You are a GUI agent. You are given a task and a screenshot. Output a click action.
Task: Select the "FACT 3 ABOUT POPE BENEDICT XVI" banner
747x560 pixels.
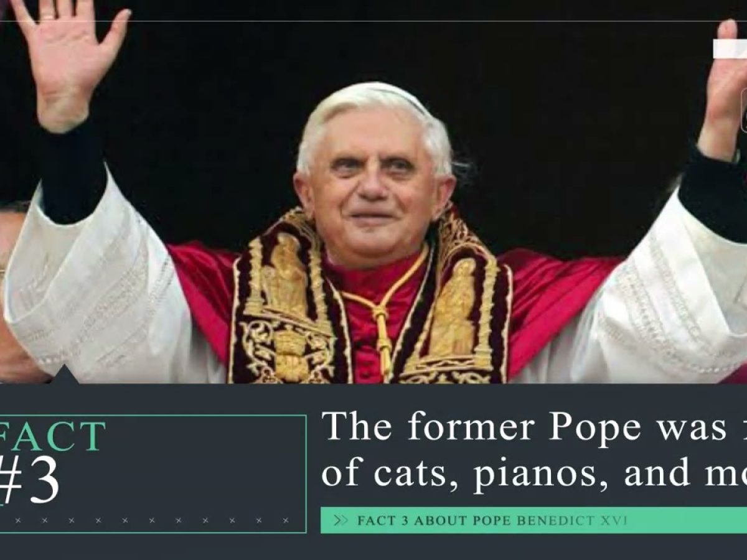pos(533,520)
